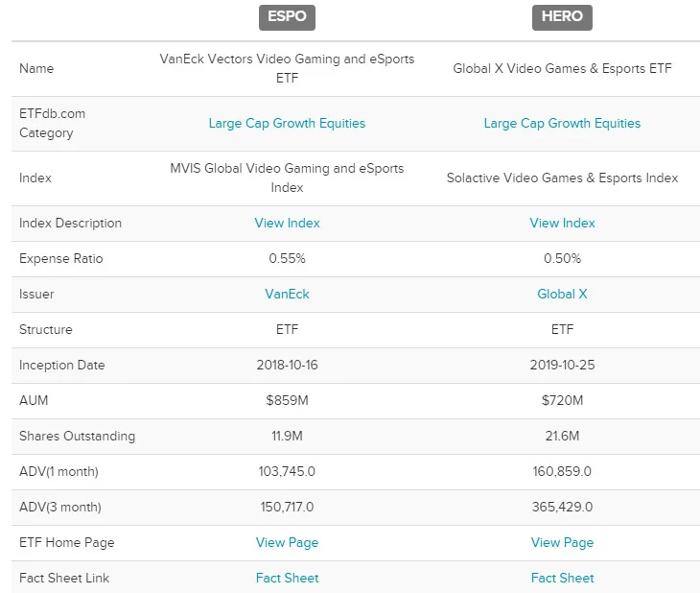
Task: Select the VanEck Vectors Video Gaming ETF name
Action: tap(287, 68)
